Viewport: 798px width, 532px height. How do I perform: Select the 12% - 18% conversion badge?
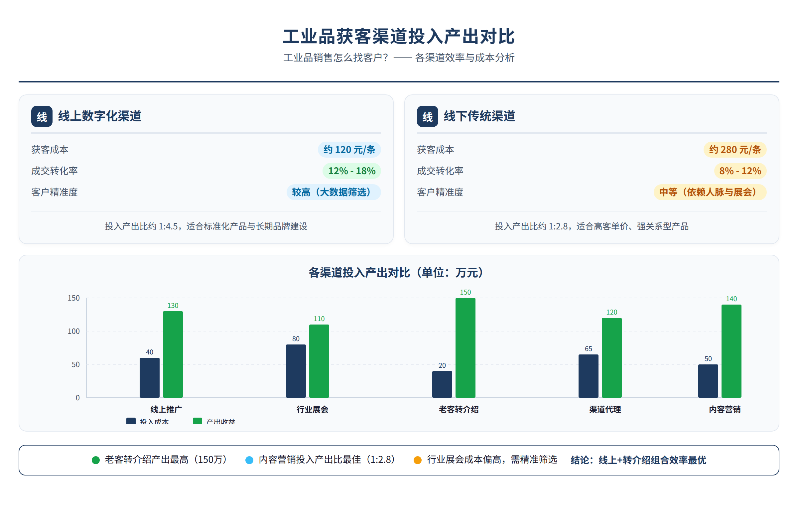tap(352, 171)
